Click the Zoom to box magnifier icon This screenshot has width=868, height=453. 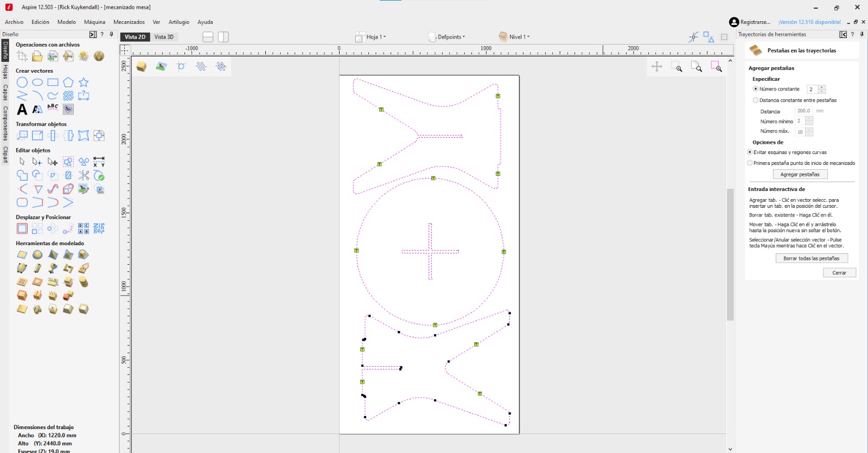click(676, 67)
